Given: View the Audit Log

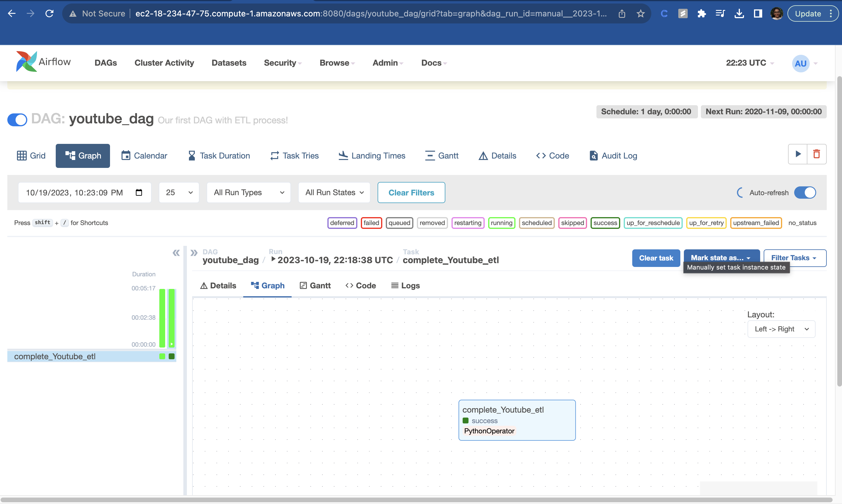Looking at the screenshot, I should point(613,156).
